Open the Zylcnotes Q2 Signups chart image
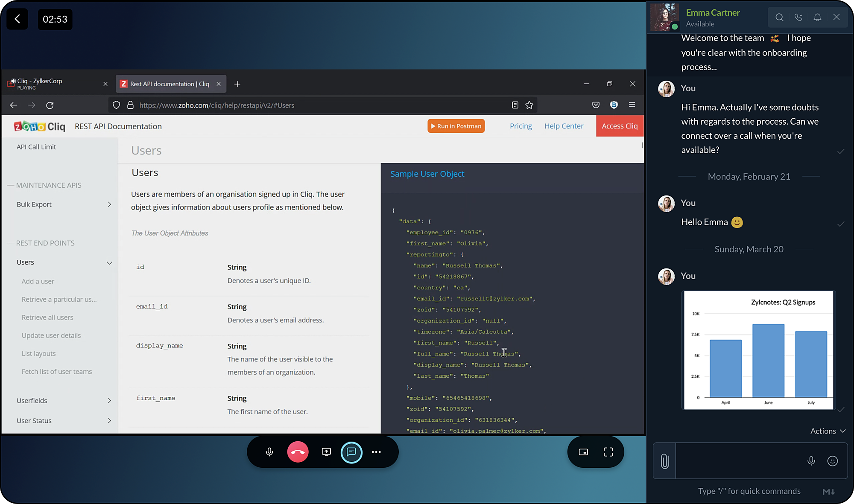 [758, 350]
